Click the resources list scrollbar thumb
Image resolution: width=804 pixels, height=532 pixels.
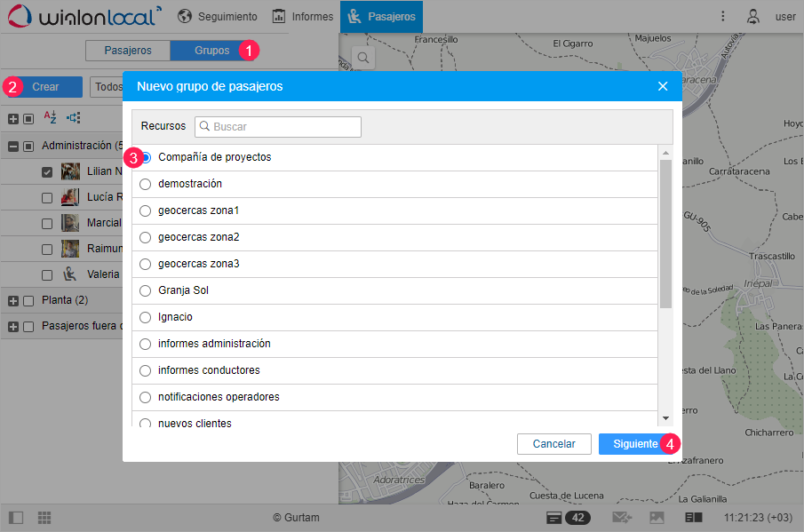[x=665, y=234]
